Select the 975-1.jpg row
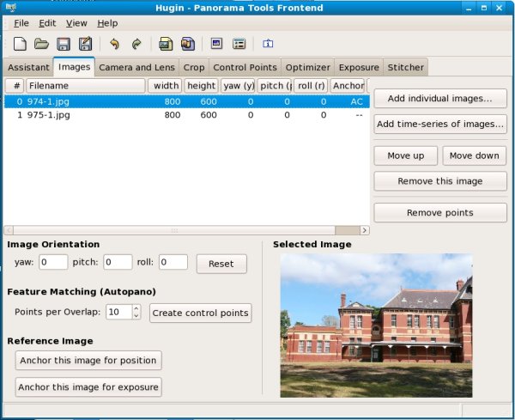The image size is (515, 420). pyautogui.click(x=186, y=115)
